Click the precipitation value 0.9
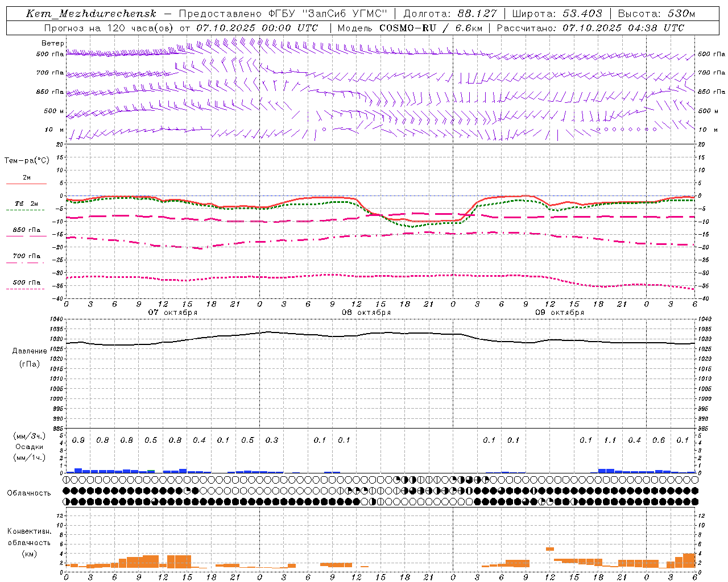This screenshot has height=582, width=728. pyautogui.click(x=78, y=440)
